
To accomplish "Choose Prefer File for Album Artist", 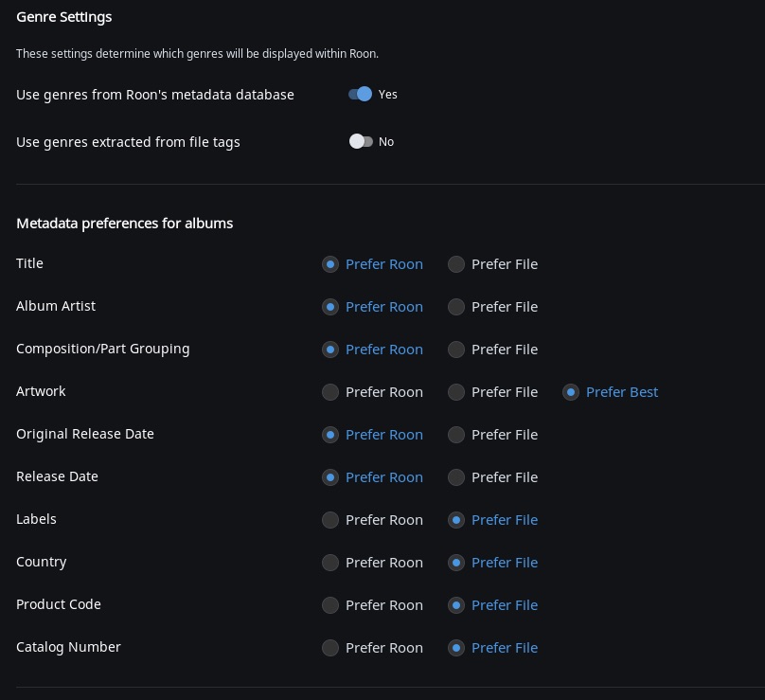I will coord(456,307).
